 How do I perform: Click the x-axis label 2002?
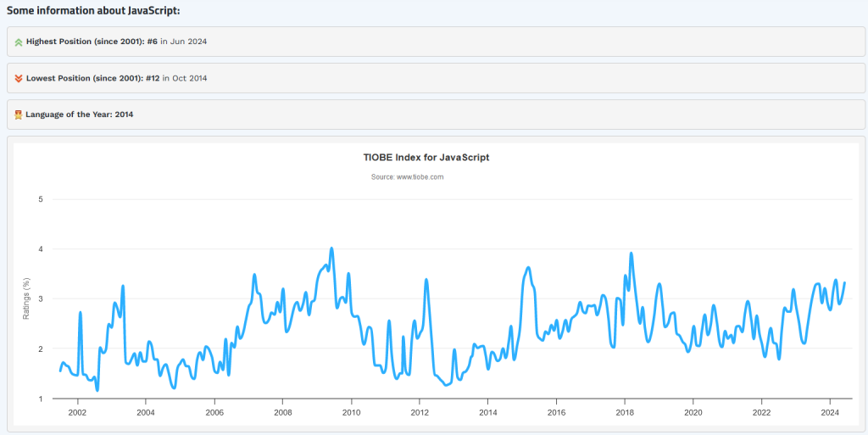pyautogui.click(x=77, y=412)
